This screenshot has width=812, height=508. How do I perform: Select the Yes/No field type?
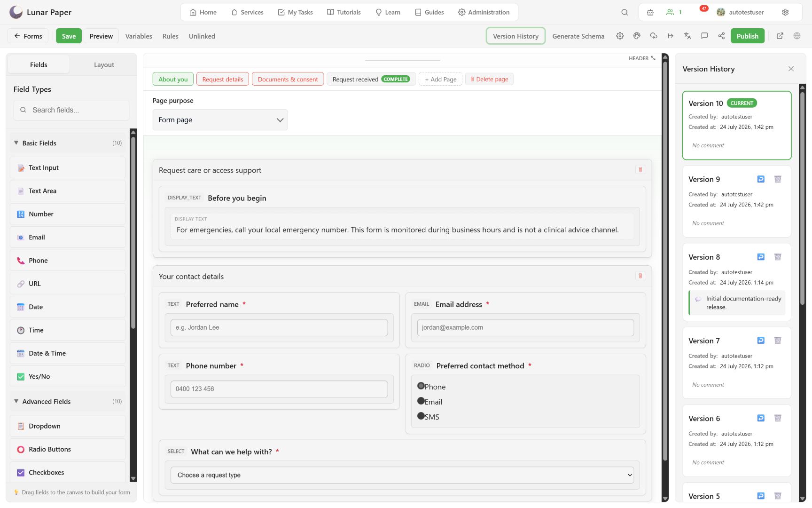[68, 376]
